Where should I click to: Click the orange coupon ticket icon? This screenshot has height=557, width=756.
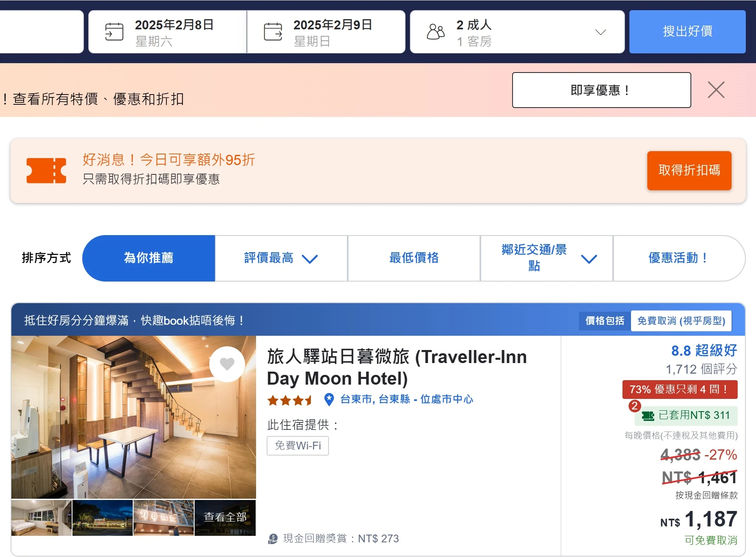pyautogui.click(x=46, y=171)
